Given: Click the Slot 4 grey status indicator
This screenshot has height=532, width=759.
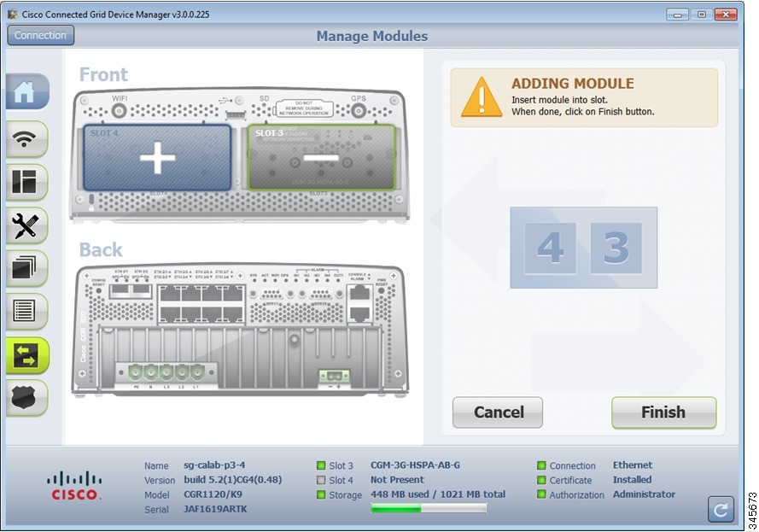Looking at the screenshot, I should click(321, 480).
